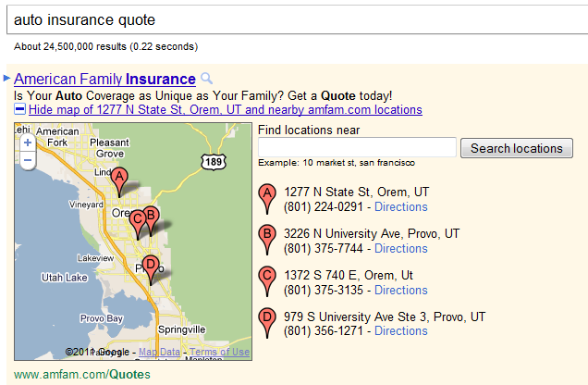Get Directions to 1277 N State St, Orem
Viewport: 588px width, 385px height.
tap(400, 206)
